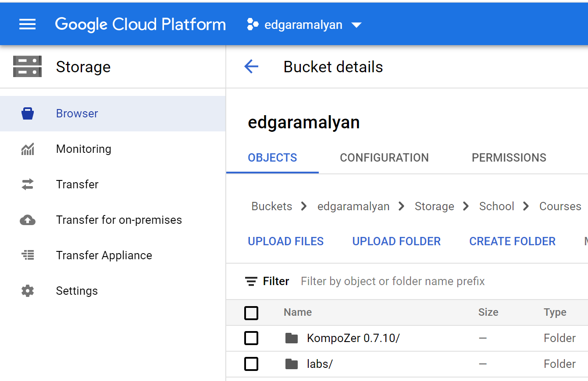Click the filter by name prefix field
Image resolution: width=588 pixels, height=381 pixels.
pos(392,281)
